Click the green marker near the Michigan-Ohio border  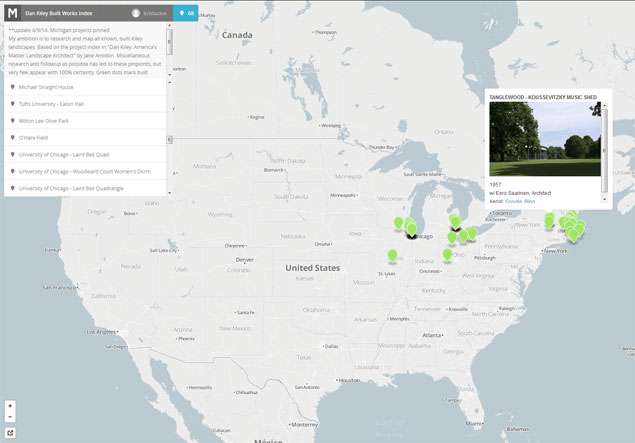(452, 238)
